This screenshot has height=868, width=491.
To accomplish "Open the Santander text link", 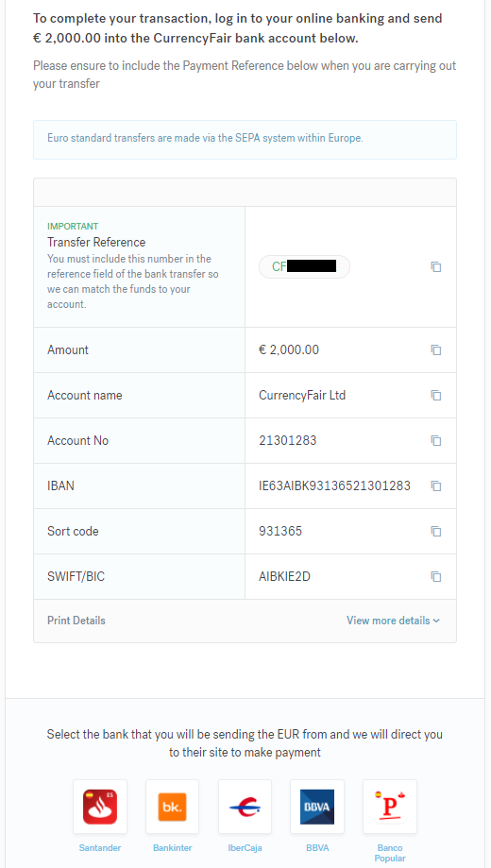I will tap(100, 848).
